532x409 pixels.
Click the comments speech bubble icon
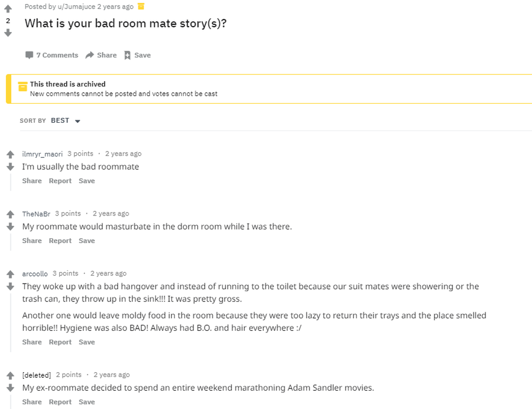pos(29,55)
